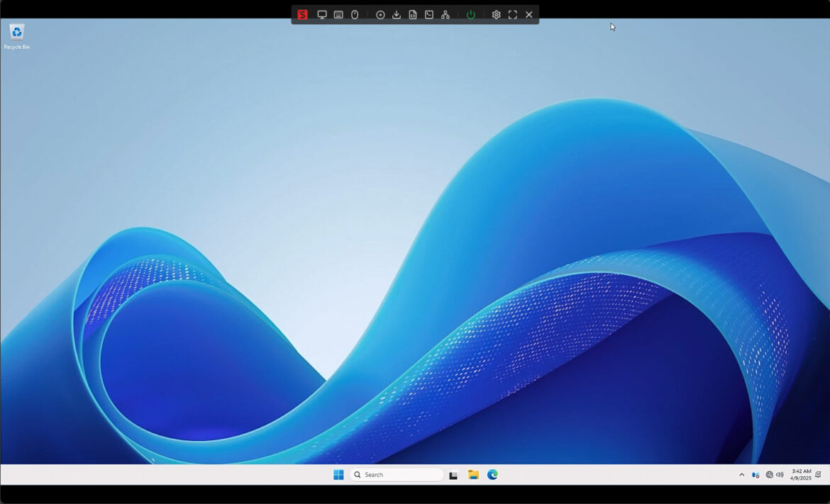
Task: Click the taskbar Search box
Action: (397, 474)
